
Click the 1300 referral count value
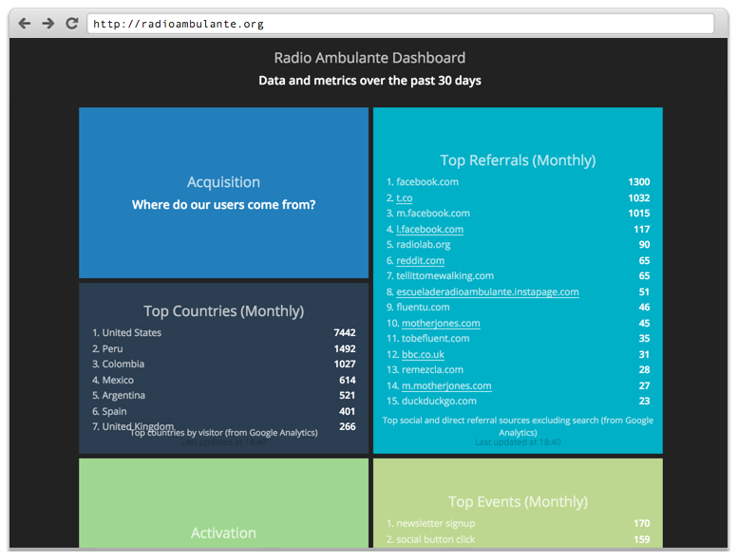click(x=638, y=182)
